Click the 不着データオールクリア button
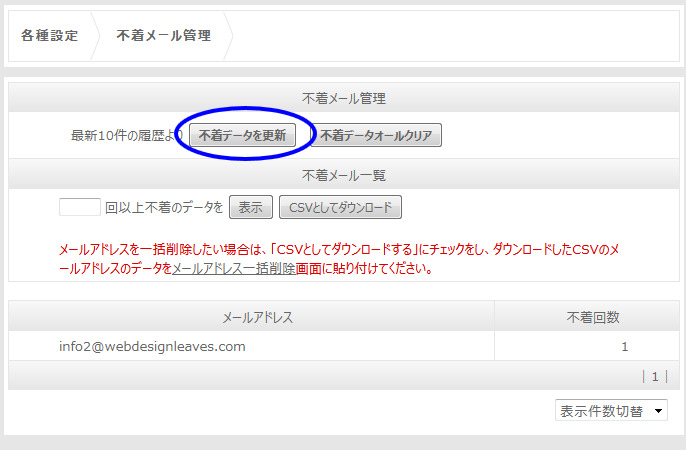The width and height of the screenshot is (686, 450). click(376, 135)
